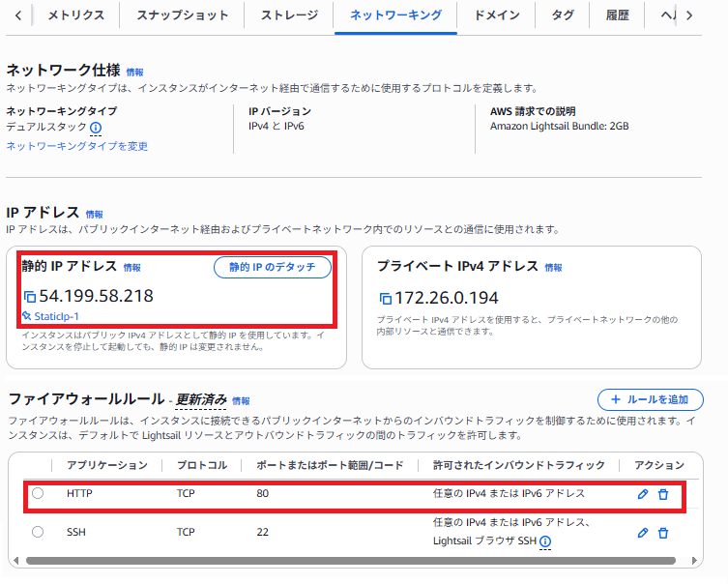Click 情報 link next to ファイアウォールルール

(x=241, y=401)
